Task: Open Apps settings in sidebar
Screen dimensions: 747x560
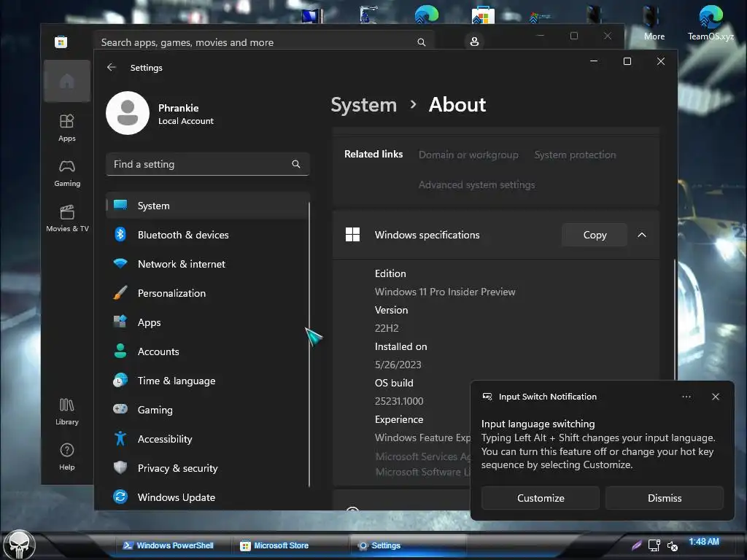Action: tap(208, 322)
